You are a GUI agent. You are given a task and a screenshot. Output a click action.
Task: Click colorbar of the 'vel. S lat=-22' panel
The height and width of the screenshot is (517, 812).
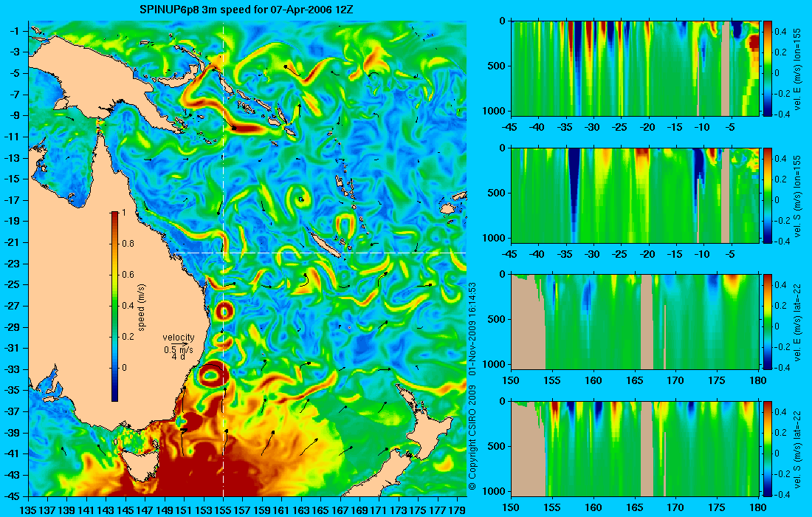[768, 448]
